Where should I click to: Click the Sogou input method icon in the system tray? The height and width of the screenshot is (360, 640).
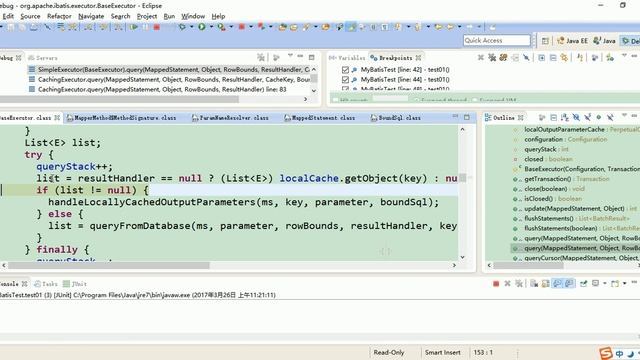tap(606, 353)
